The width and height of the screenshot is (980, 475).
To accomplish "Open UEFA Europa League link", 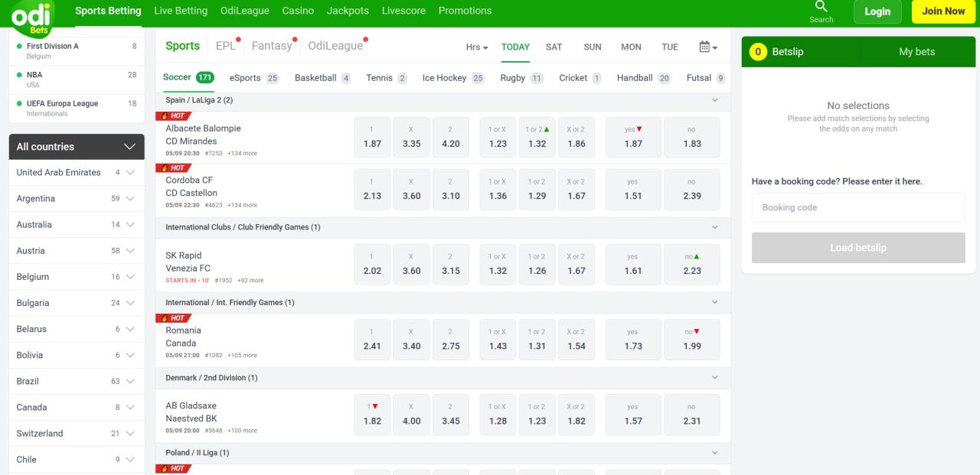I will pos(77,108).
